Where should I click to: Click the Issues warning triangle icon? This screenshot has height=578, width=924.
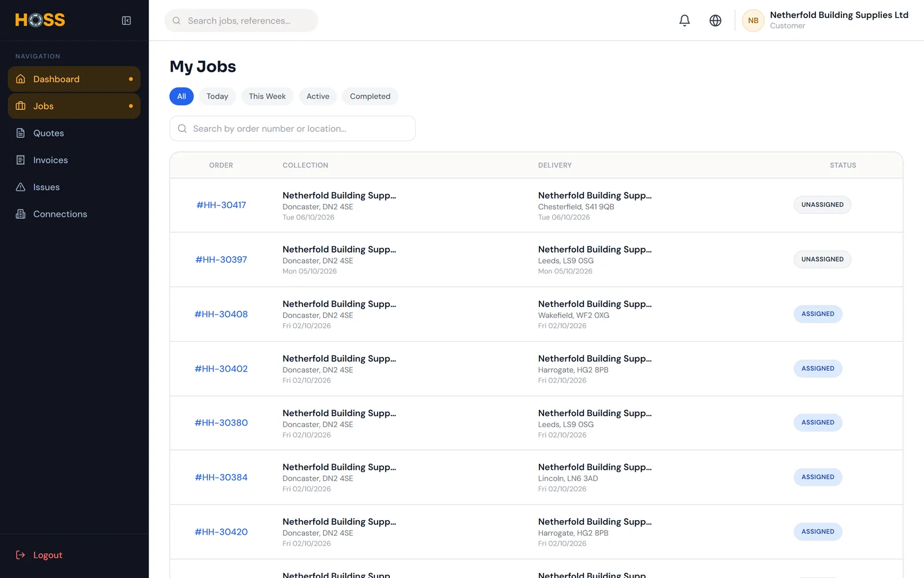coord(21,187)
